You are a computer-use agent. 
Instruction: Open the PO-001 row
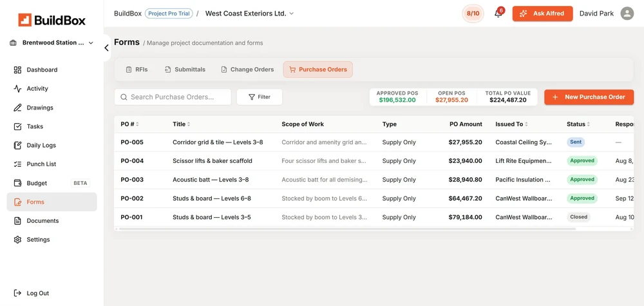(374, 217)
